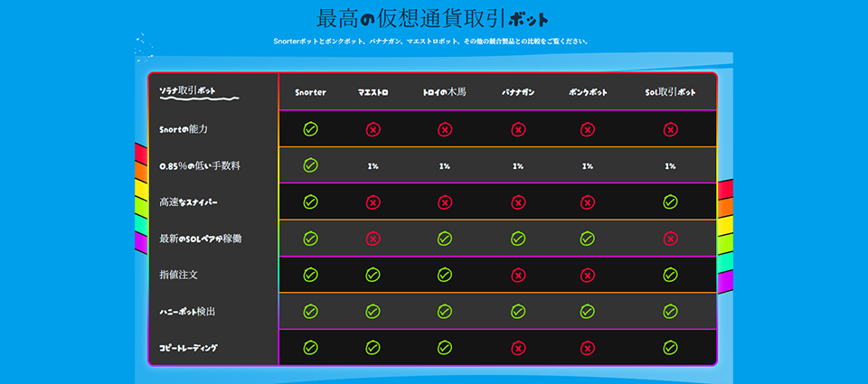Click the 指値注文 row label
Viewport: 868px width, 384px height.
coord(178,275)
